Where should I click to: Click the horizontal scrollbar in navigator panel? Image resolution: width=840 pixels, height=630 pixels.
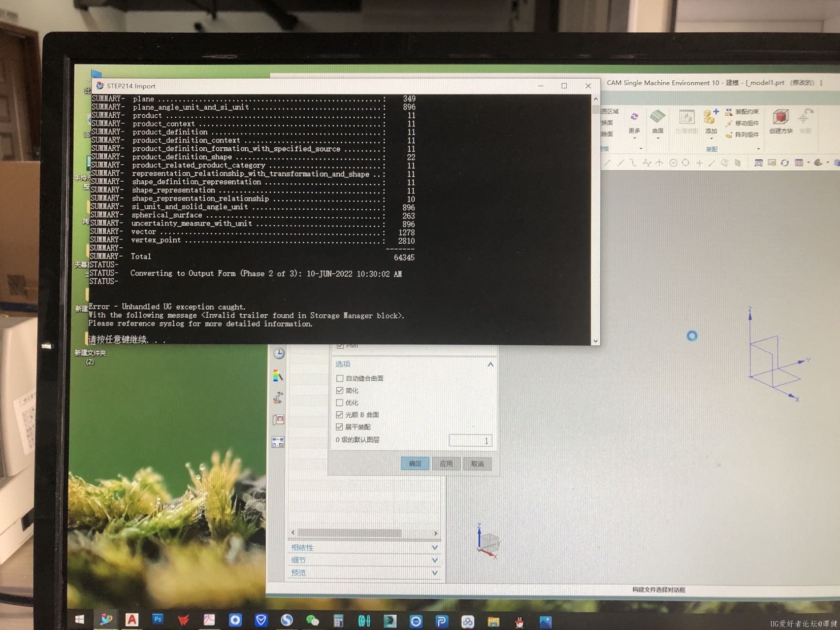click(350, 533)
